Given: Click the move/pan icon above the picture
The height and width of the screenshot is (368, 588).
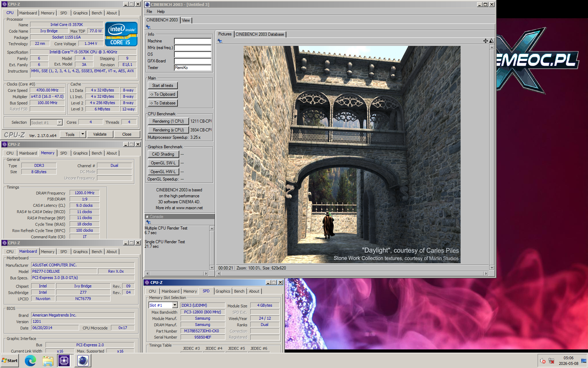Looking at the screenshot, I should click(485, 41).
